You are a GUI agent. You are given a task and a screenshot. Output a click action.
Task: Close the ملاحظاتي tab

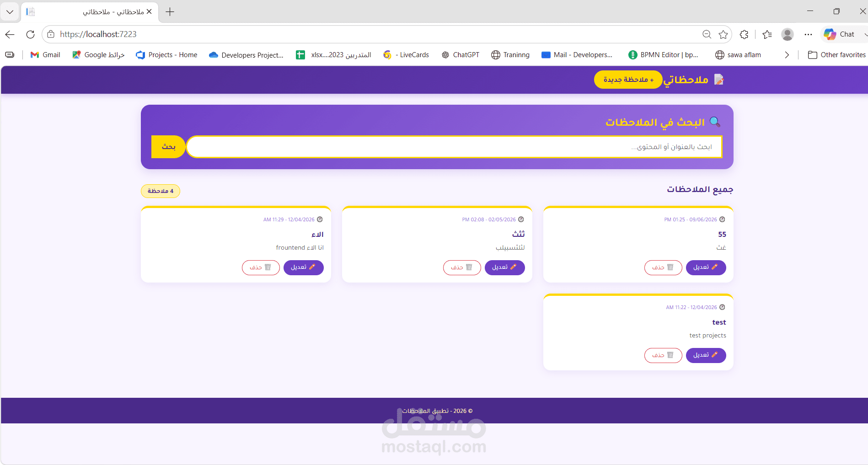coord(149,11)
